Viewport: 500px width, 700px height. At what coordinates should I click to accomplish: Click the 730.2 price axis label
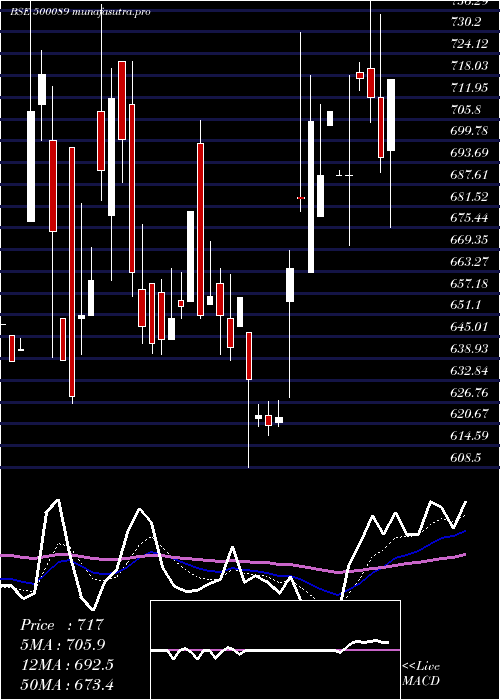coord(466,22)
